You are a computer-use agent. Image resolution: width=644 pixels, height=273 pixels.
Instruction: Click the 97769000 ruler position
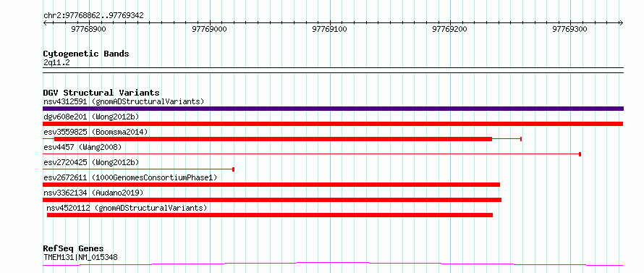pos(209,29)
